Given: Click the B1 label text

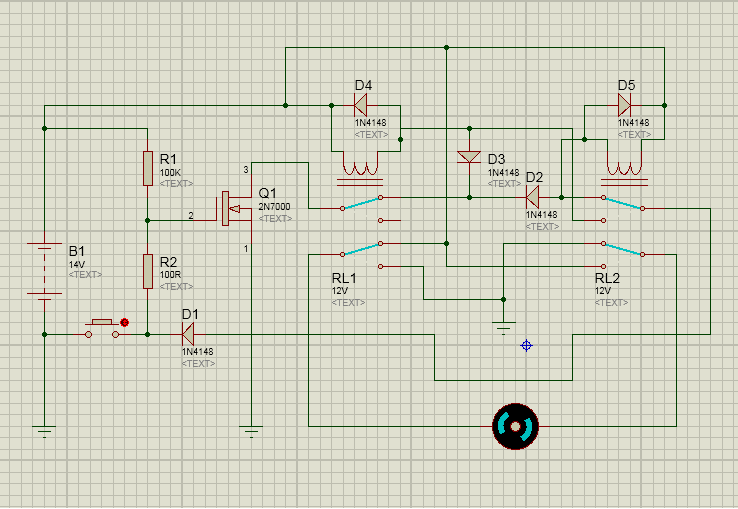Looking at the screenshot, I should tap(76, 250).
